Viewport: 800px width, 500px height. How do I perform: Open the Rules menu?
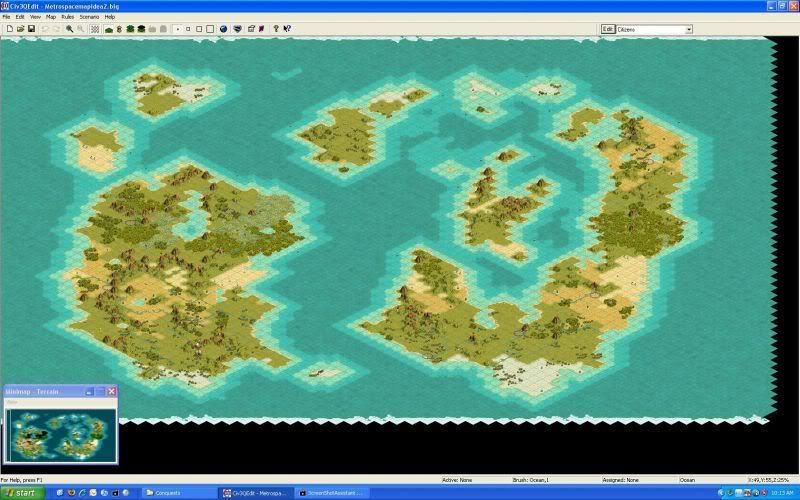click(67, 17)
